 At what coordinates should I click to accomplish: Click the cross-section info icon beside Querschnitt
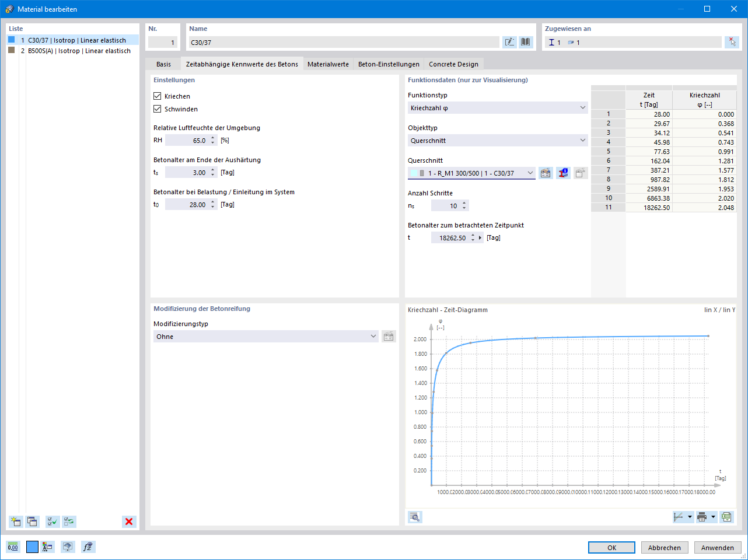click(563, 173)
